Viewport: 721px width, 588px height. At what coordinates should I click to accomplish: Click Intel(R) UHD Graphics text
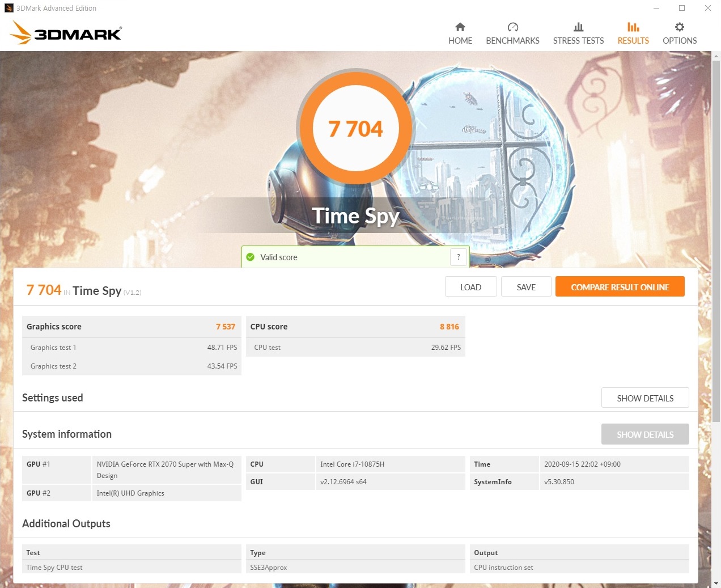click(x=130, y=493)
